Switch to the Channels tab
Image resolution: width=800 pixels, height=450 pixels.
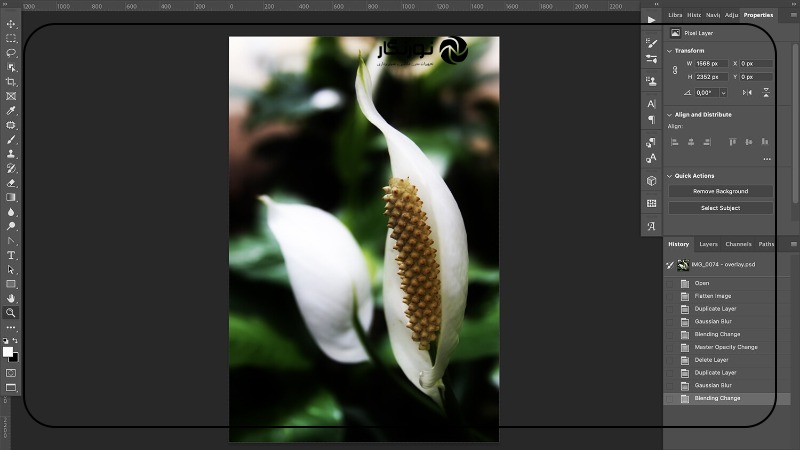[738, 244]
